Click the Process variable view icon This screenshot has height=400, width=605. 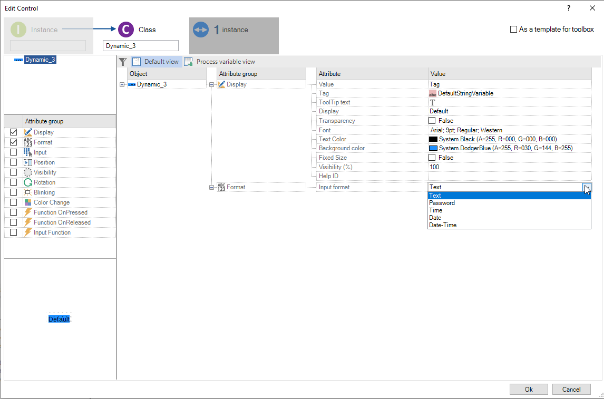[188, 62]
